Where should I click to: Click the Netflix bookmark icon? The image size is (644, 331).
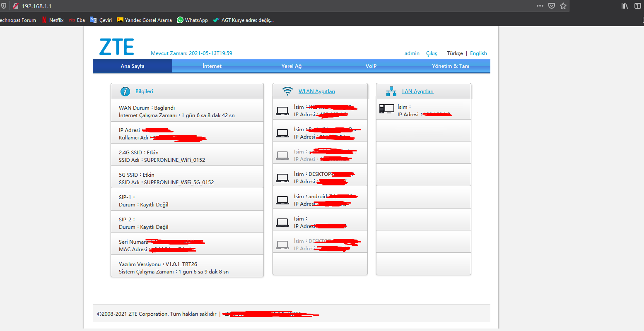point(44,20)
